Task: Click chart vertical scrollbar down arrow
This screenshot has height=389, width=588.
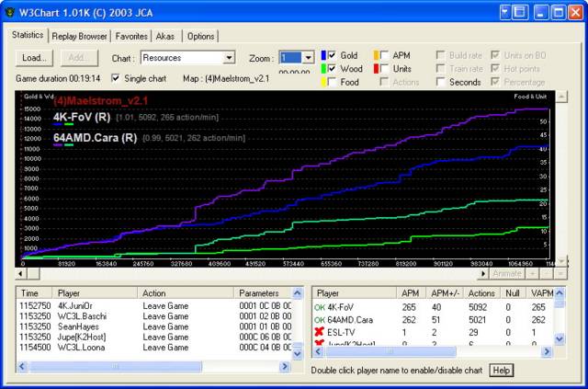Action: point(561,261)
